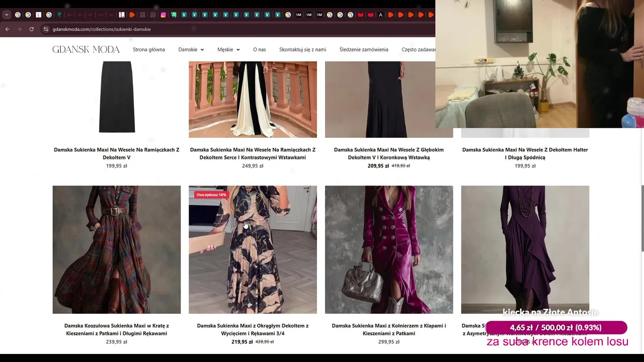Expand the Damskie menu chevron

click(202, 50)
